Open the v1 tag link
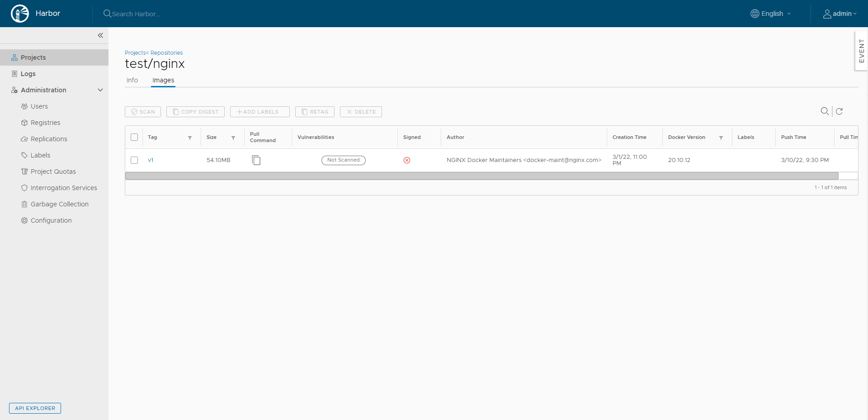The width and height of the screenshot is (868, 420). (151, 160)
